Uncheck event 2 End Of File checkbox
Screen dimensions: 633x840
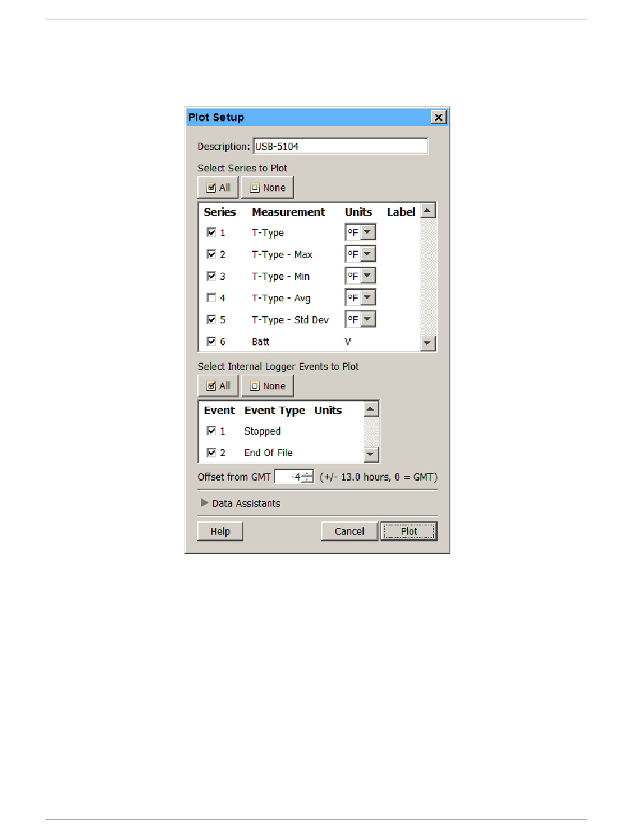[x=211, y=453]
